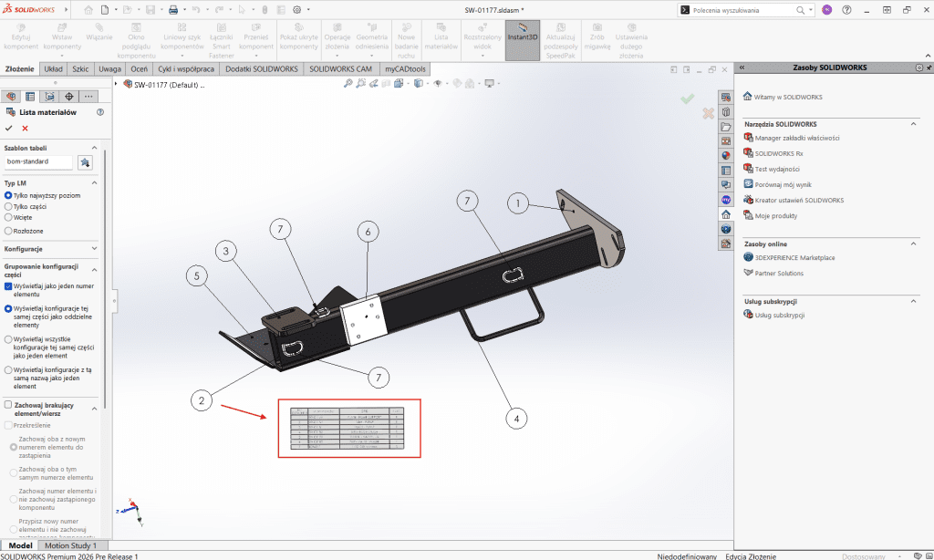934x560 pixels.
Task: Click the favorite template star button
Action: (85, 162)
